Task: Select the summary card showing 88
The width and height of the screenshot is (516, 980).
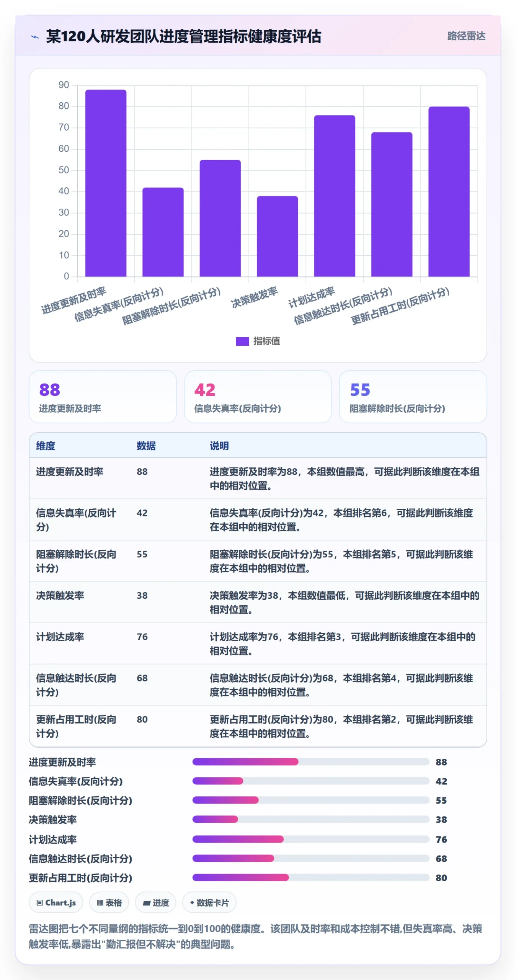Action: (x=103, y=397)
